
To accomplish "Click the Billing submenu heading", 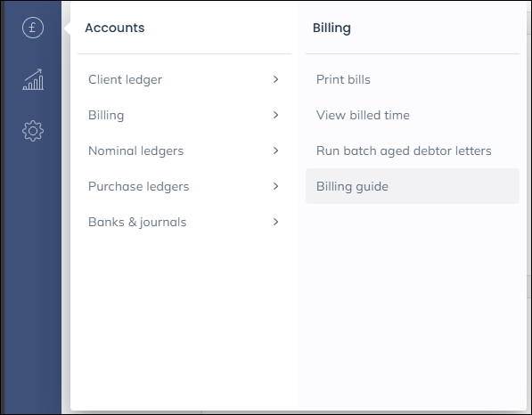I will [x=331, y=28].
